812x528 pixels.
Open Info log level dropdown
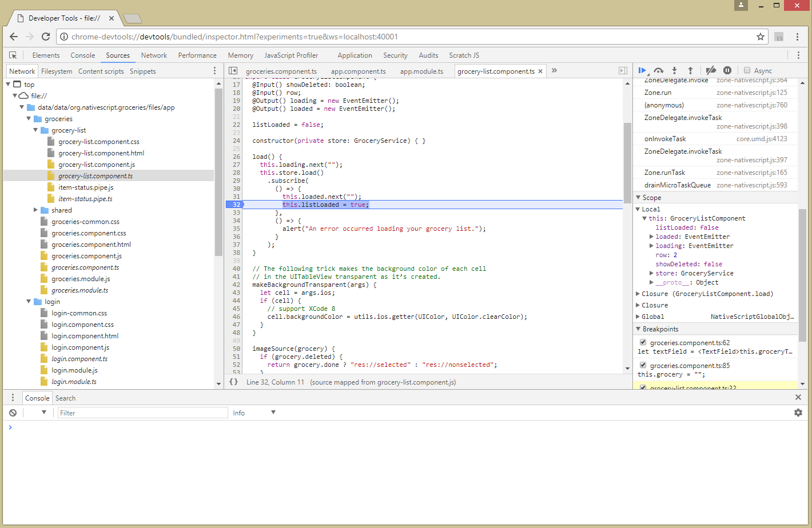[x=254, y=413]
